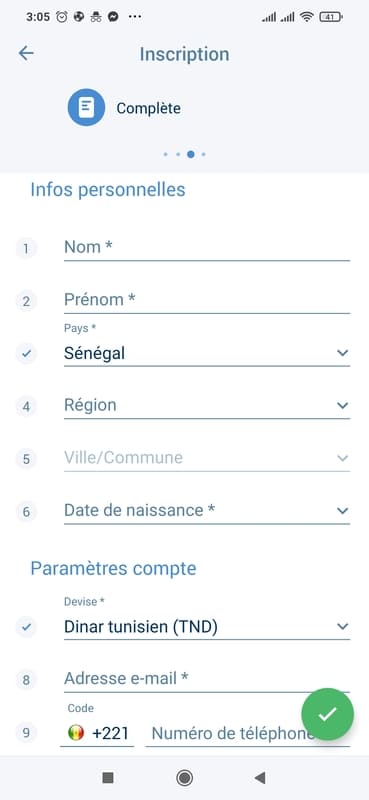The height and width of the screenshot is (800, 369).
Task: Tap checkmark badge beside Devise field
Action: point(26,627)
